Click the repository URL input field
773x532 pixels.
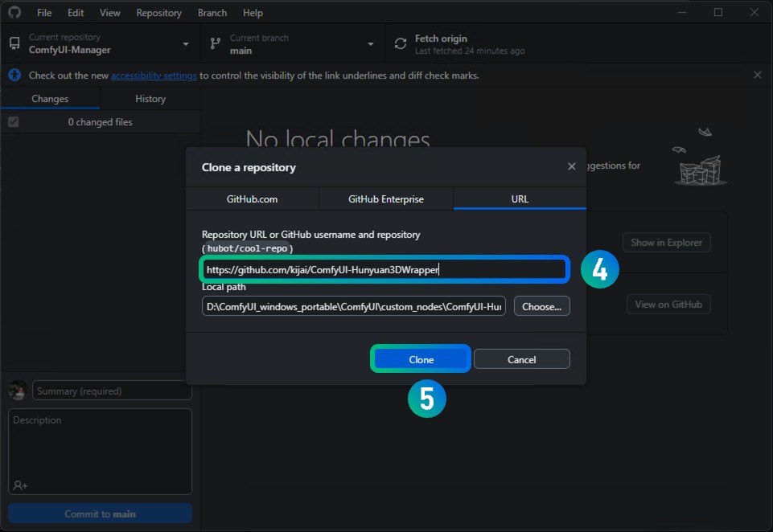(384, 269)
